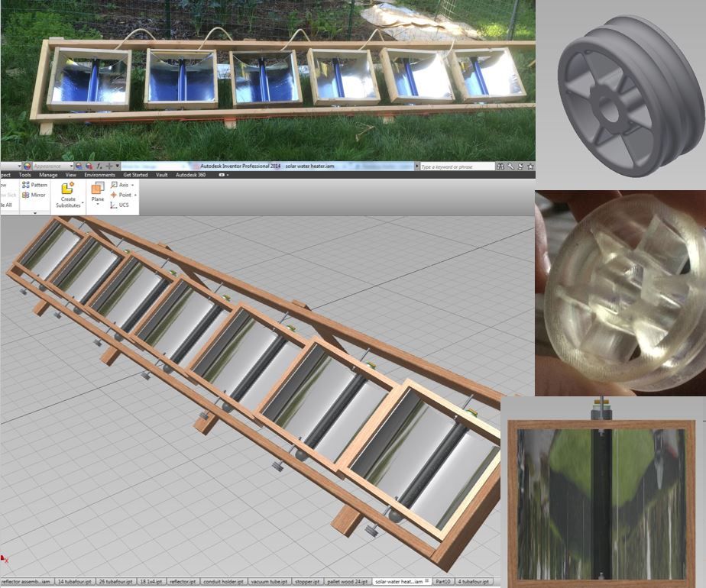The height and width of the screenshot is (588, 706).
Task: Switch to 26 tubafour.ipt document tab
Action: click(115, 582)
